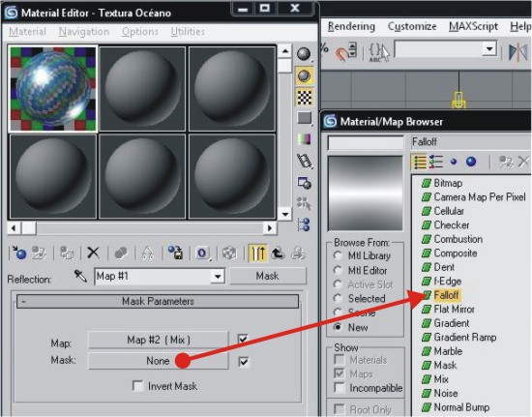
Task: Pick material with the eyedropper icon
Action: 80,276
